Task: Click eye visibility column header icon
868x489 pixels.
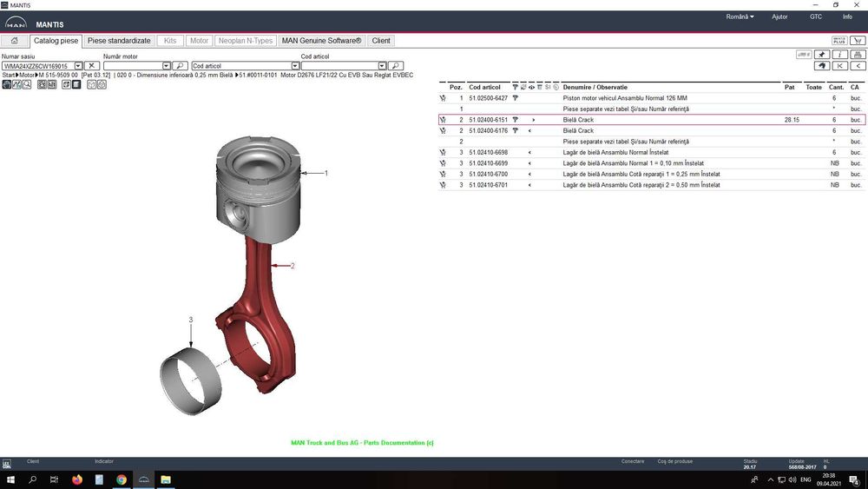Action: tap(531, 87)
